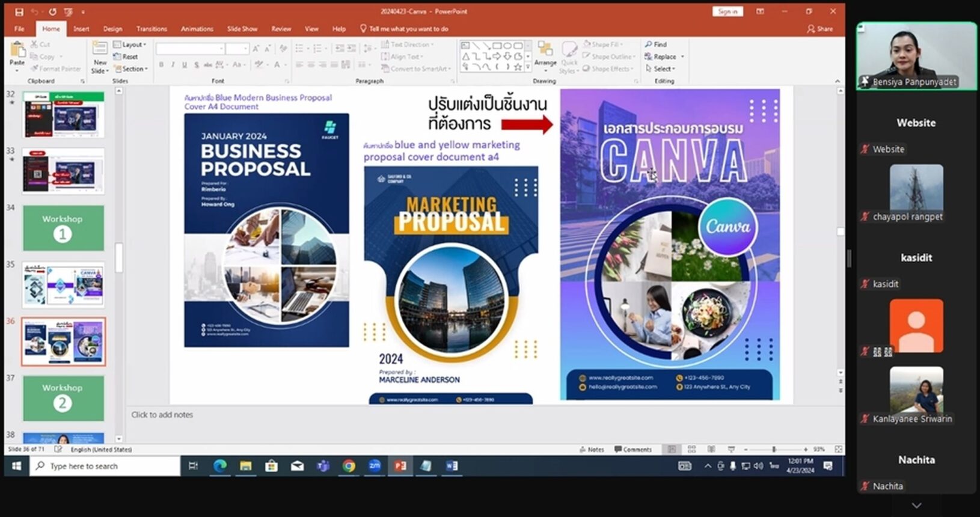Adjust the zoom slider handle
The height and width of the screenshot is (517, 980).
774,450
